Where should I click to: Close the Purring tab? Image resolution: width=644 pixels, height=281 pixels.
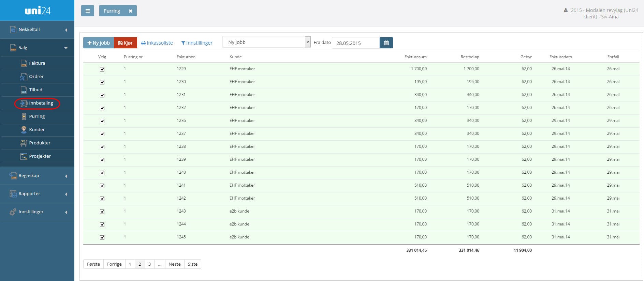pyautogui.click(x=130, y=11)
